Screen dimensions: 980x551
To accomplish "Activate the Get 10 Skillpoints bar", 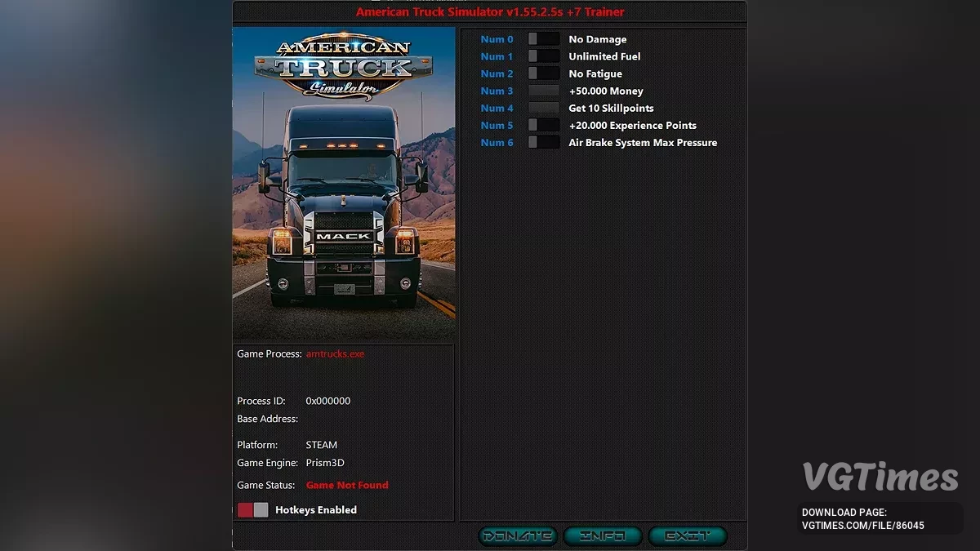I will [x=544, y=108].
